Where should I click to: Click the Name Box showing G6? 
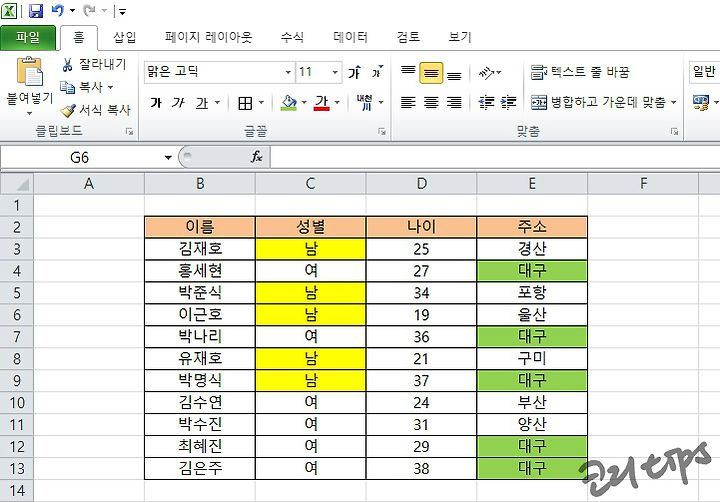point(80,158)
